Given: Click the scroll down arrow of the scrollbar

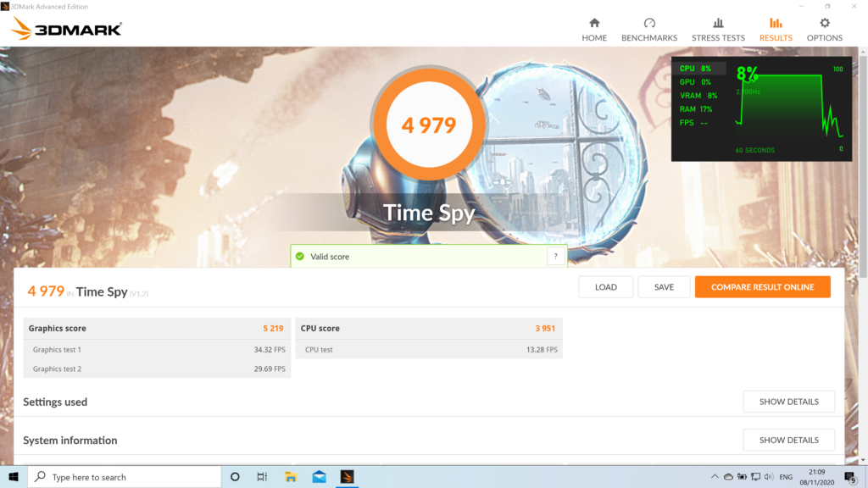Looking at the screenshot, I should click(x=863, y=460).
